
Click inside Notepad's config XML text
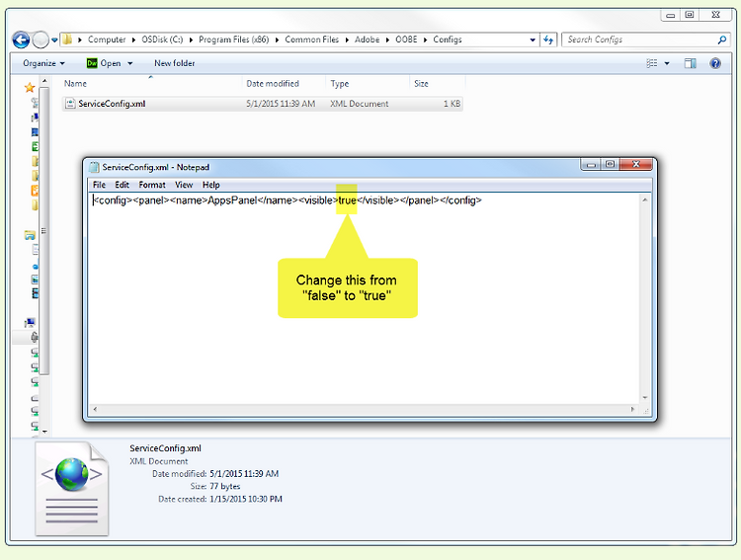(x=287, y=200)
